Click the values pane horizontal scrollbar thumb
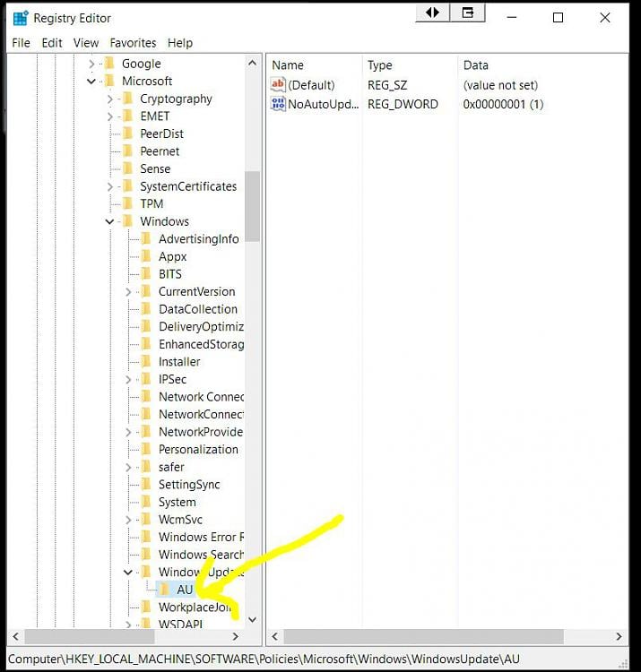 [x=424, y=636]
